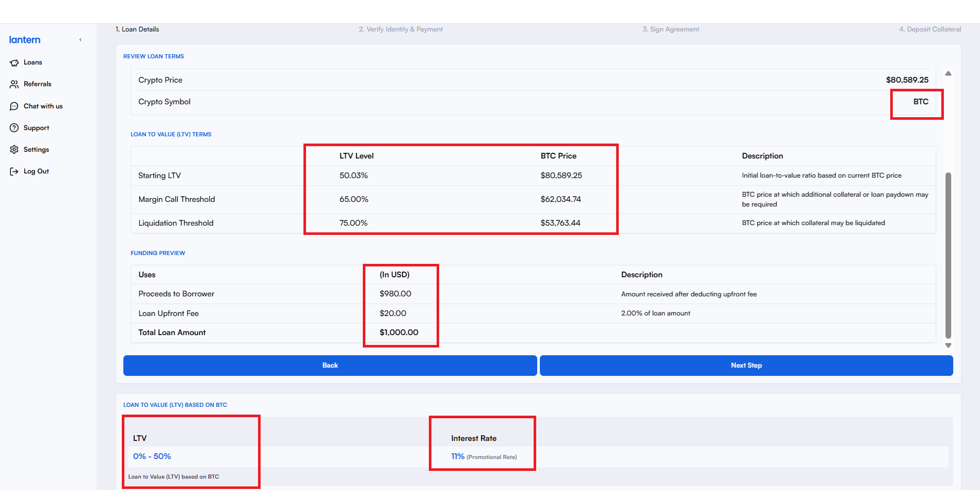Click the lantern logo
Screen dimensions: 980x490
coord(25,40)
